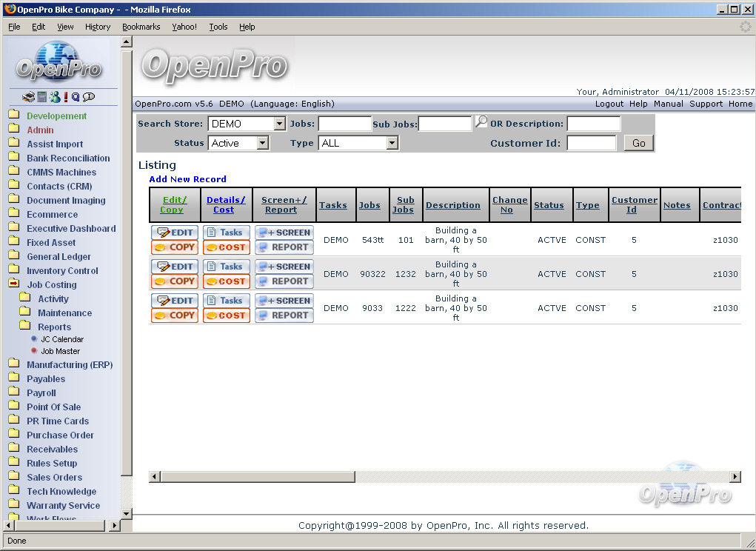
Task: Click EDIT for job 543tt
Action: (x=175, y=233)
